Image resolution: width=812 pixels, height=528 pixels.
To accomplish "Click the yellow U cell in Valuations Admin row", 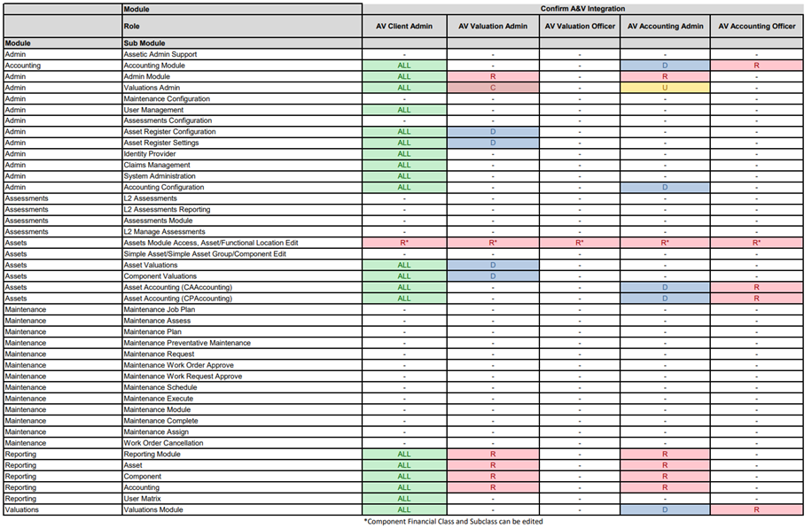I will pyautogui.click(x=665, y=88).
